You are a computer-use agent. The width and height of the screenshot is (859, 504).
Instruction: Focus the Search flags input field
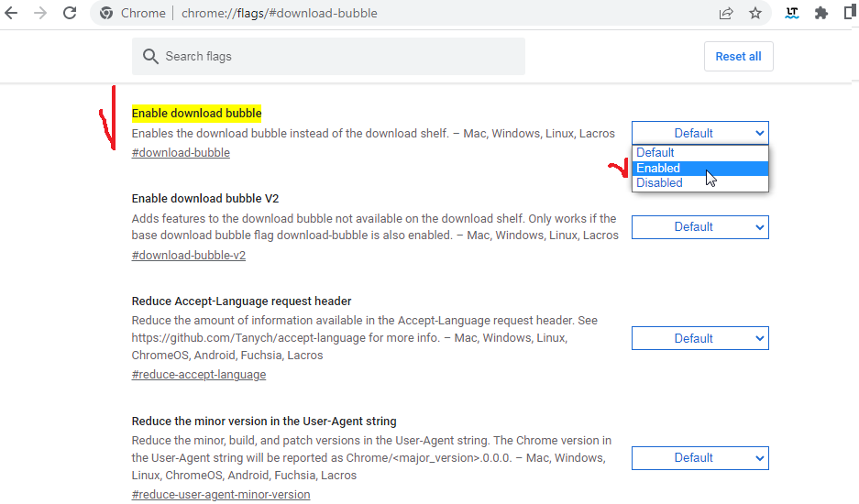point(339,57)
